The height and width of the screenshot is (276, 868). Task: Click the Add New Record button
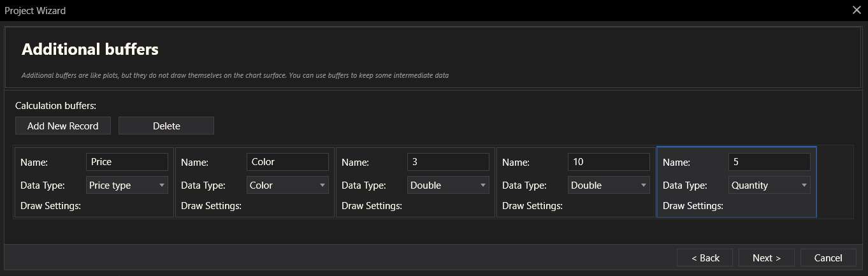(x=62, y=126)
